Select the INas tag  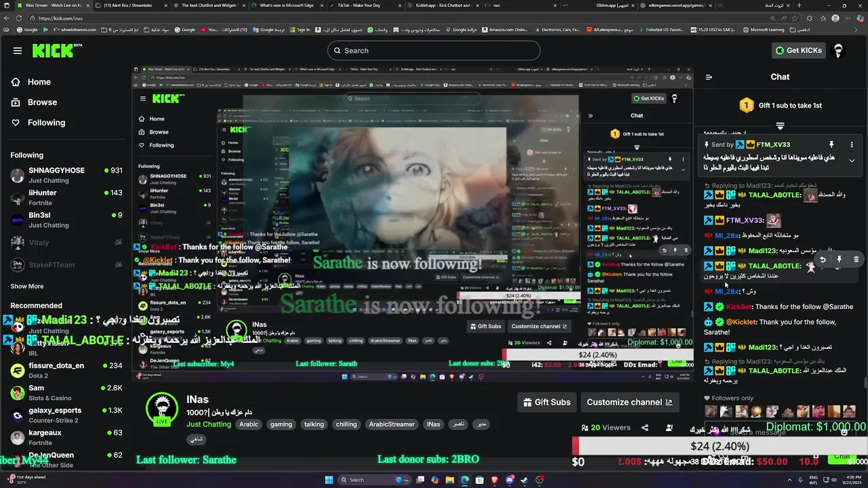433,424
